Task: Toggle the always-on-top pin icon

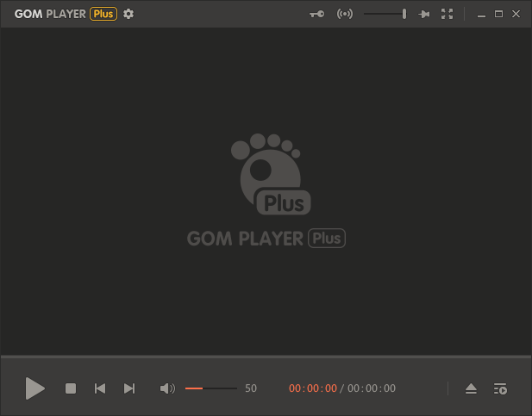Action: click(x=423, y=14)
